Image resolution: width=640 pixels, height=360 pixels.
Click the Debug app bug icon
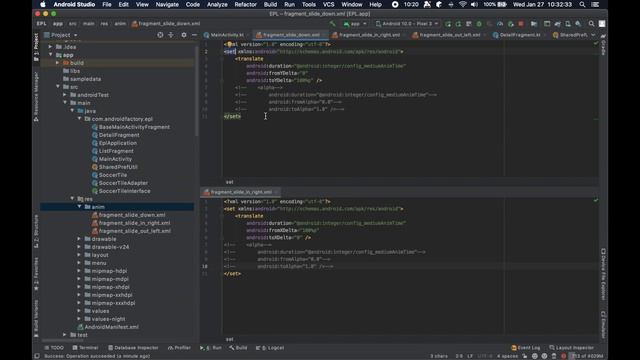tap(479, 24)
